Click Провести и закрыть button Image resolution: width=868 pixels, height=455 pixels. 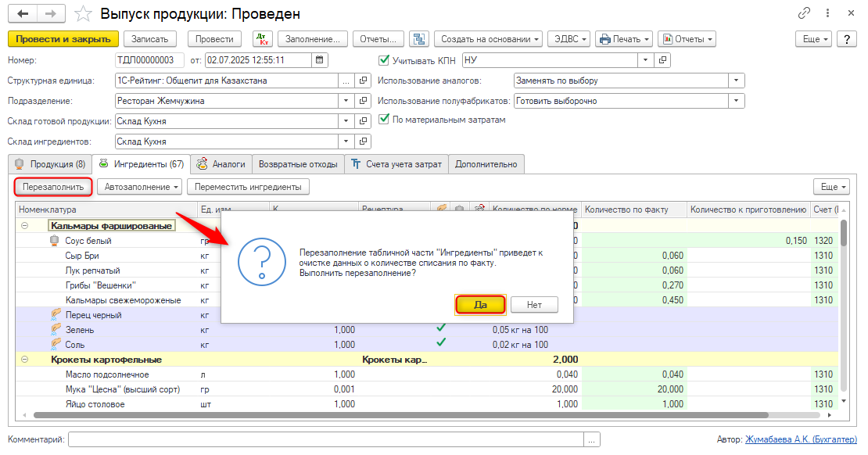click(x=63, y=39)
